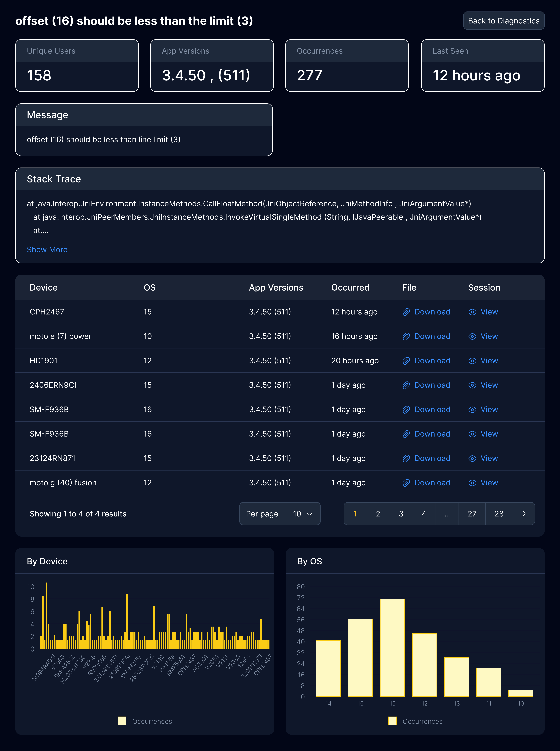Click Show More in the Stack Trace panel

pos(47,249)
